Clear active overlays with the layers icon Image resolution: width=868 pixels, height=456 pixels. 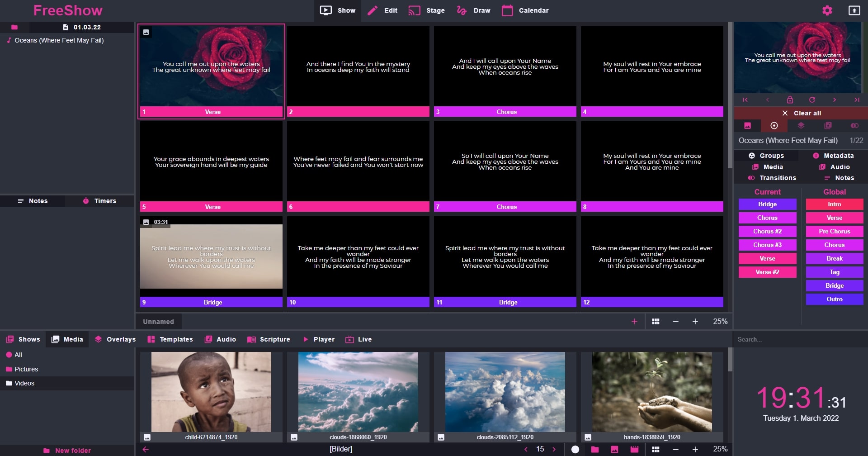(801, 126)
